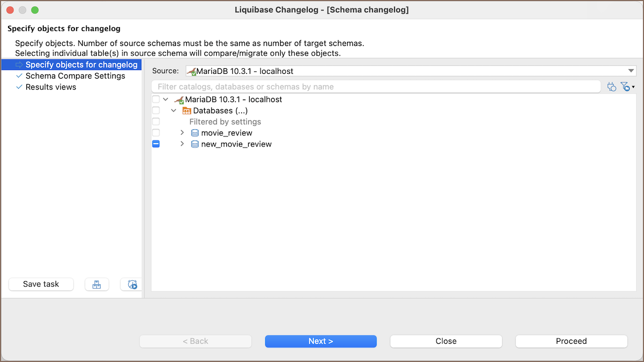This screenshot has height=362, width=644.
Task: Click the Databases folder icon
Action: 187,111
